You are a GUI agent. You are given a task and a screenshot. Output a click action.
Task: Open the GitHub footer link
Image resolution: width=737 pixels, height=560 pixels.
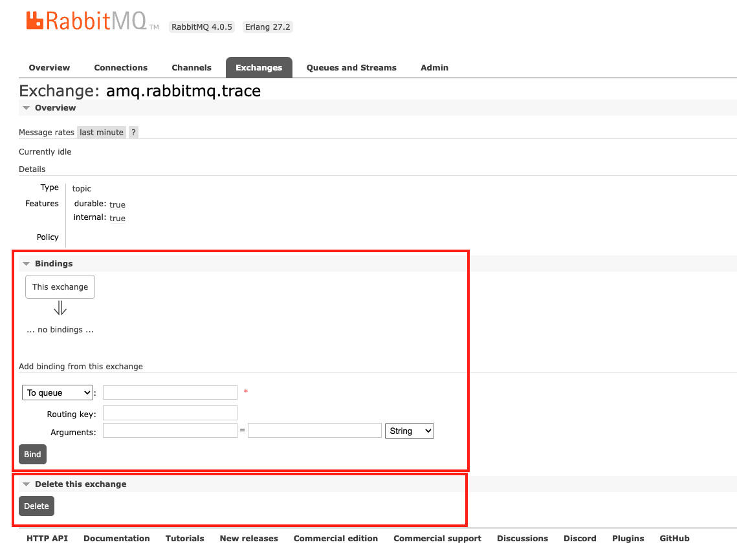coord(674,538)
